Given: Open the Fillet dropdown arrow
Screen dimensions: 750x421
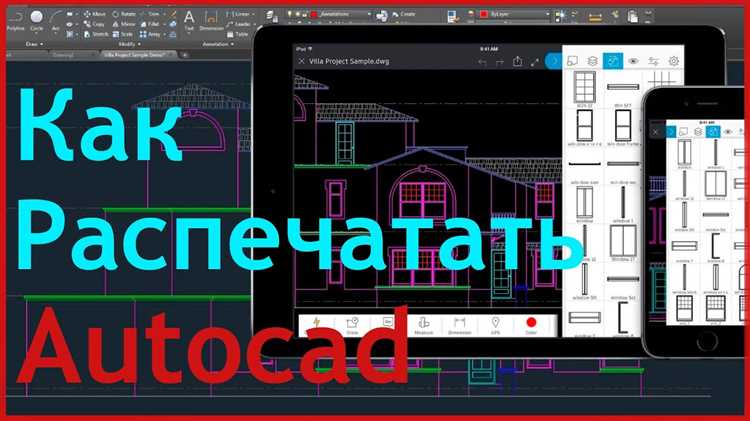Looking at the screenshot, I should [x=164, y=24].
